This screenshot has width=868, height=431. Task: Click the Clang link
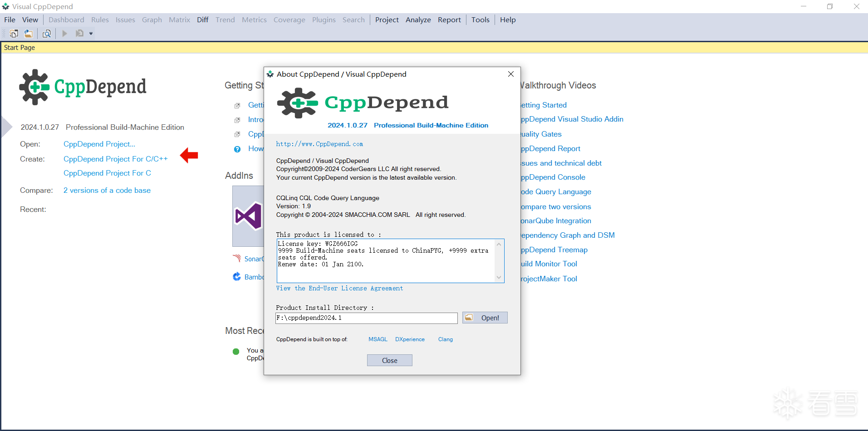pyautogui.click(x=446, y=339)
